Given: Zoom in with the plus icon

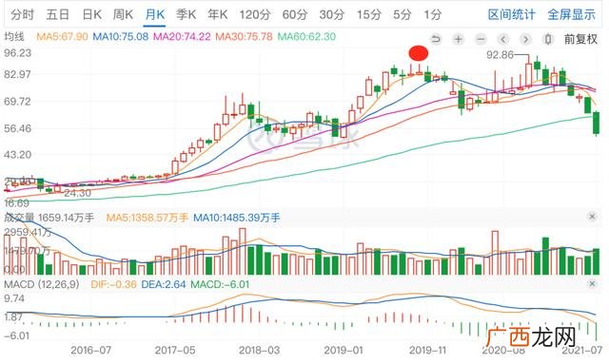Looking at the screenshot, I should 459,39.
